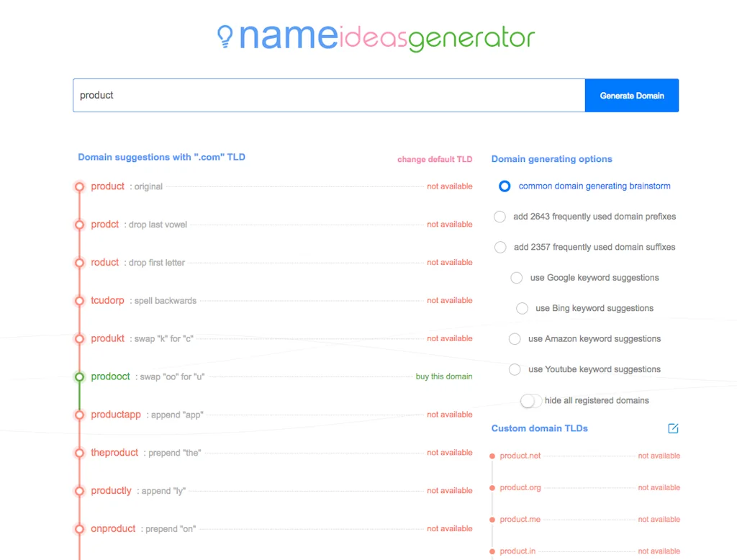
Task: Click the Generate Domain button
Action: (x=631, y=95)
